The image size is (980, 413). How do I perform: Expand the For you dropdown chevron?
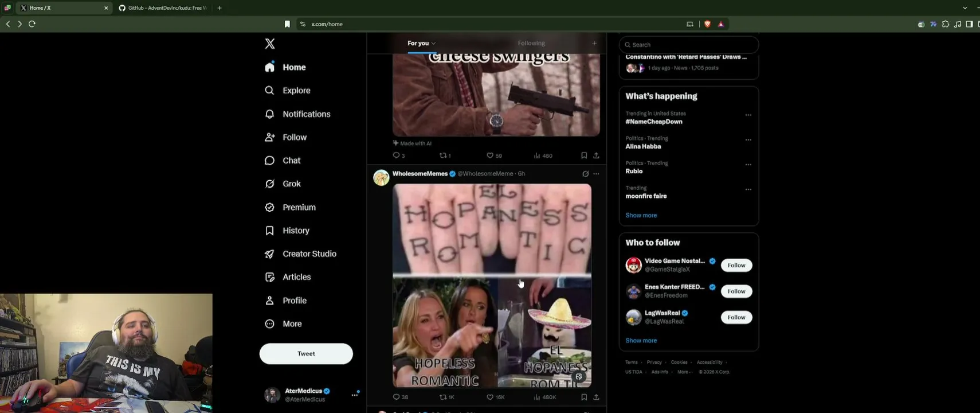pyautogui.click(x=434, y=43)
